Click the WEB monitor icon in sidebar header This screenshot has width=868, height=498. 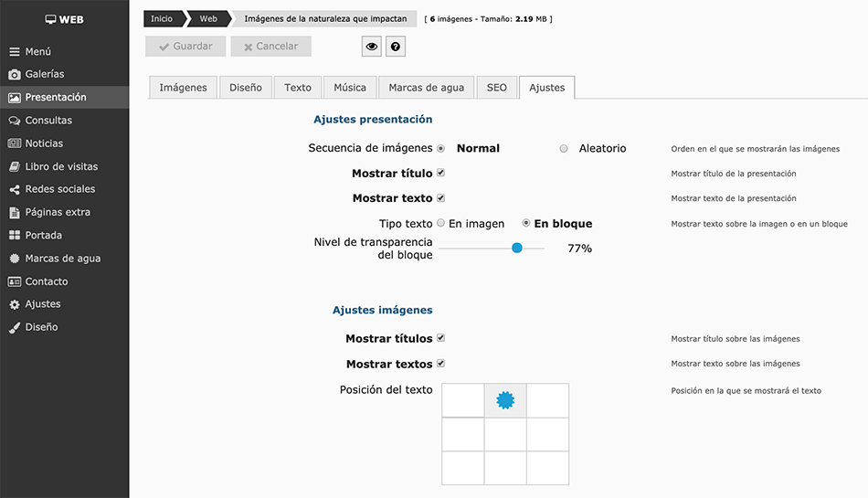[50, 19]
